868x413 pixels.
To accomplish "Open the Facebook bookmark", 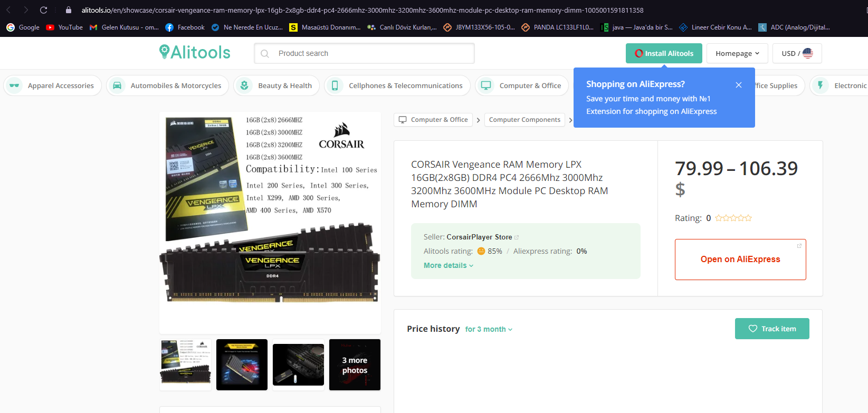I will pyautogui.click(x=185, y=27).
